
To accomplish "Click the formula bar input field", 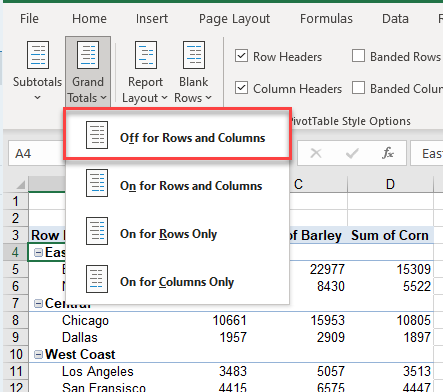I will (x=427, y=154).
